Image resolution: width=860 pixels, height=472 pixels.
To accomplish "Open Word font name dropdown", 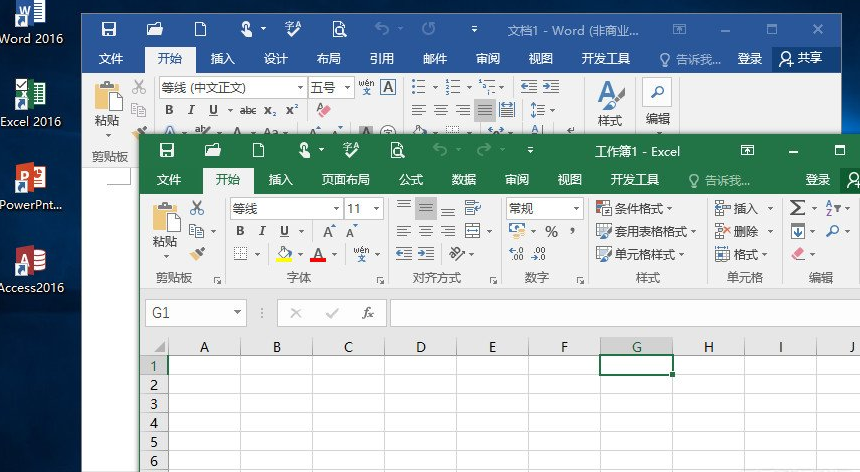I will pos(300,88).
